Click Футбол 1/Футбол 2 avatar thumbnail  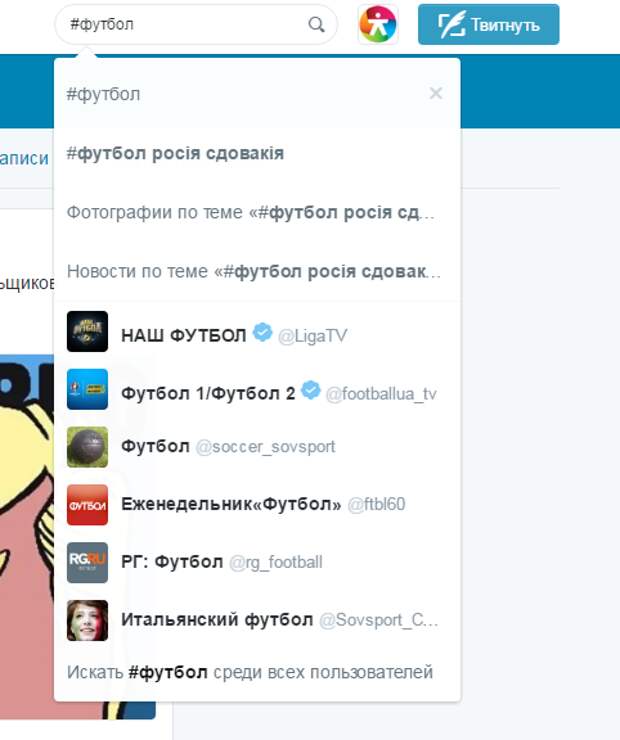point(87,389)
